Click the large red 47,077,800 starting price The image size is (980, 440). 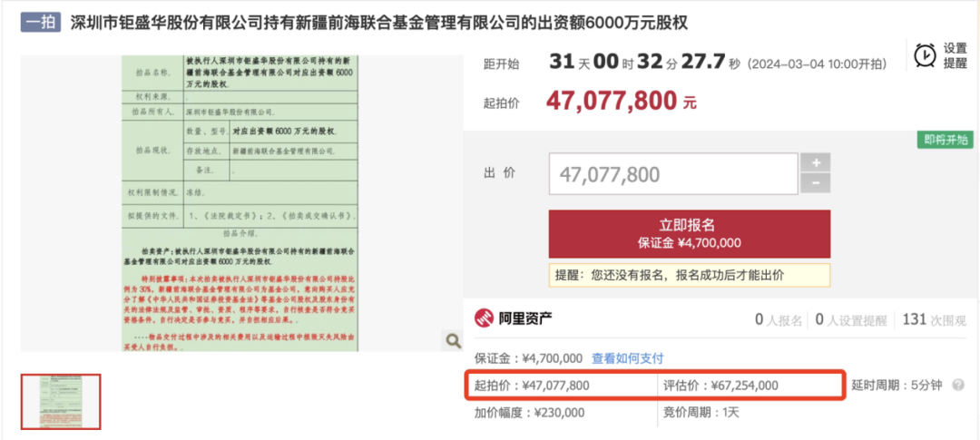coord(612,101)
